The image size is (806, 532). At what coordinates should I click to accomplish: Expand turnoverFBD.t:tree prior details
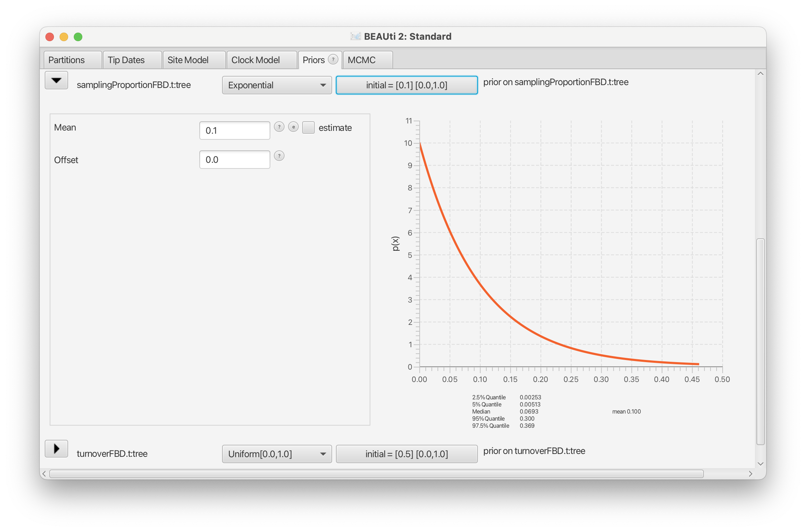[x=56, y=449]
